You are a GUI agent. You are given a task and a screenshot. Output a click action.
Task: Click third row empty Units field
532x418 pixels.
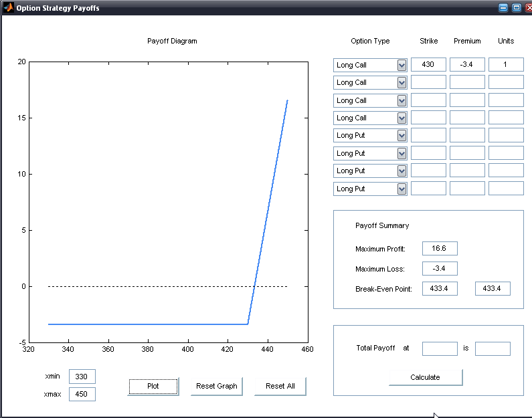click(x=506, y=100)
